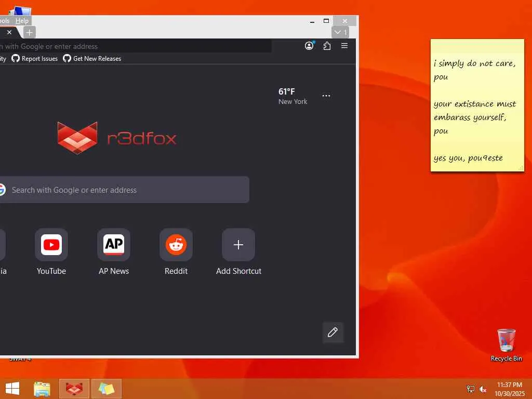Screen dimensions: 532x399
Task: Click the muted volume tray icon
Action: pyautogui.click(x=483, y=389)
